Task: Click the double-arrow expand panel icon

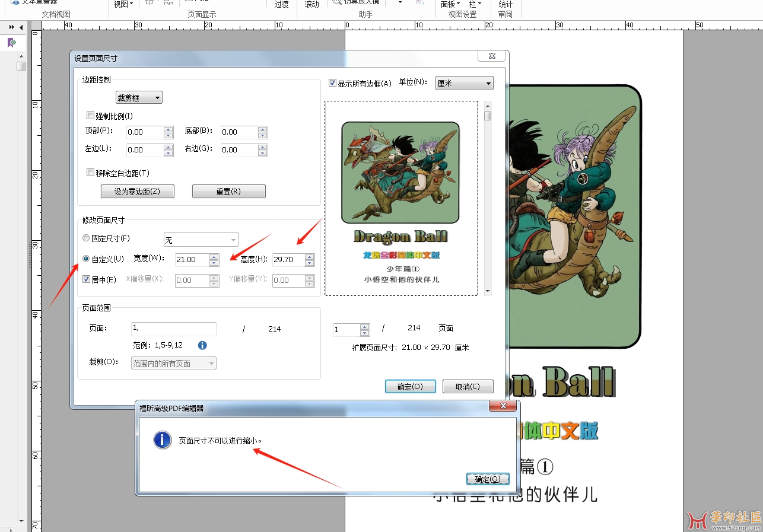Action: (x=11, y=27)
